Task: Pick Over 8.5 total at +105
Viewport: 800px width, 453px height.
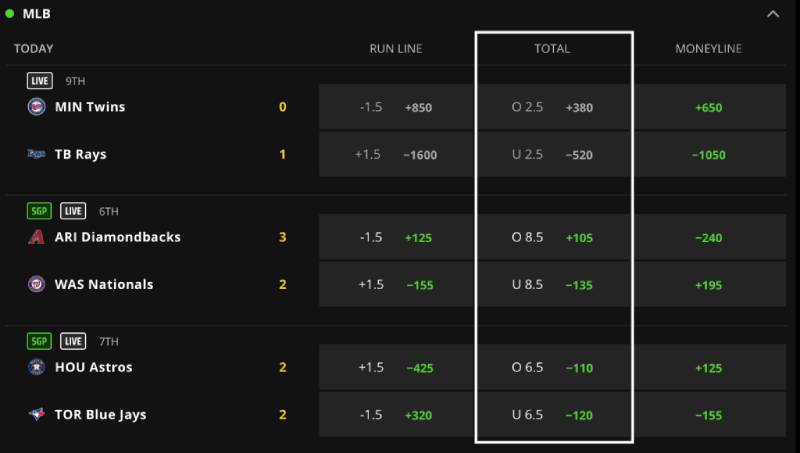Action: 553,238
